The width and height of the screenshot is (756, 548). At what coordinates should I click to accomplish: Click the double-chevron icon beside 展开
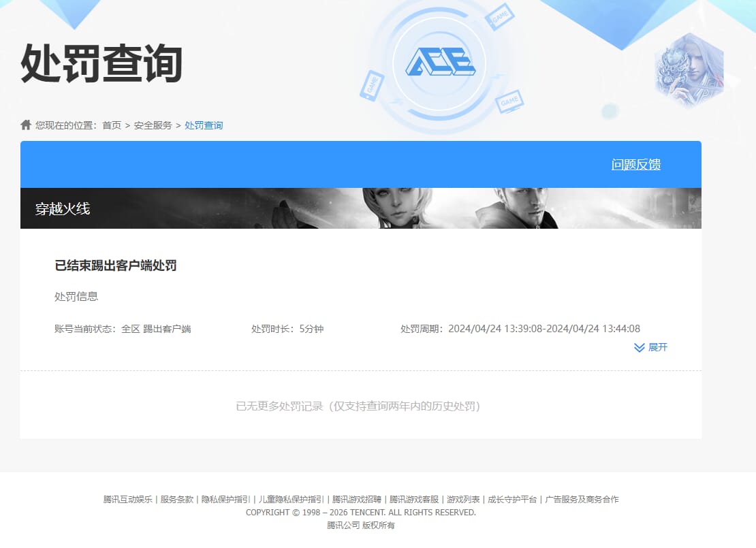click(639, 348)
